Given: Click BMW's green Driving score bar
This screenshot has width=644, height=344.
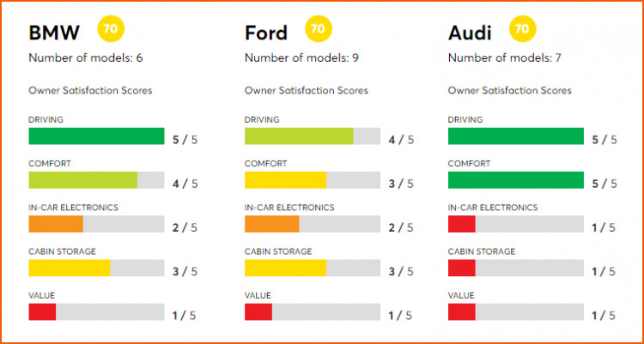Looking at the screenshot, I should (x=96, y=136).
